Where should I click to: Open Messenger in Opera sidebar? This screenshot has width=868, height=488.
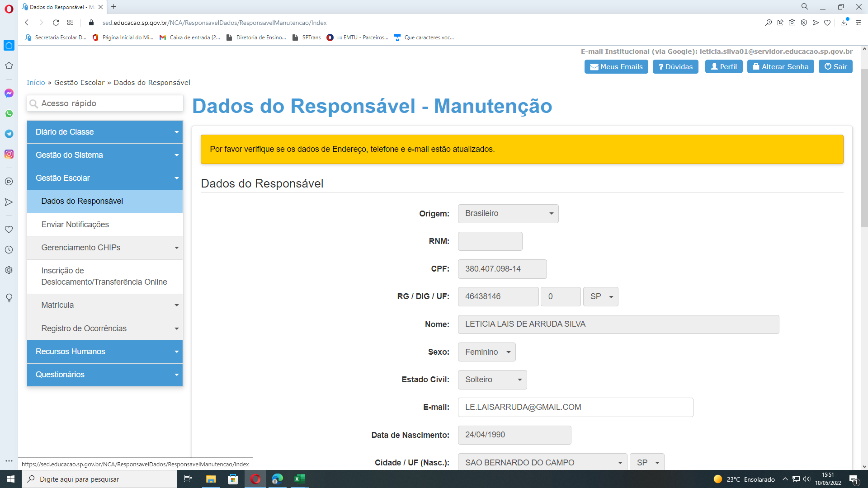pyautogui.click(x=9, y=93)
